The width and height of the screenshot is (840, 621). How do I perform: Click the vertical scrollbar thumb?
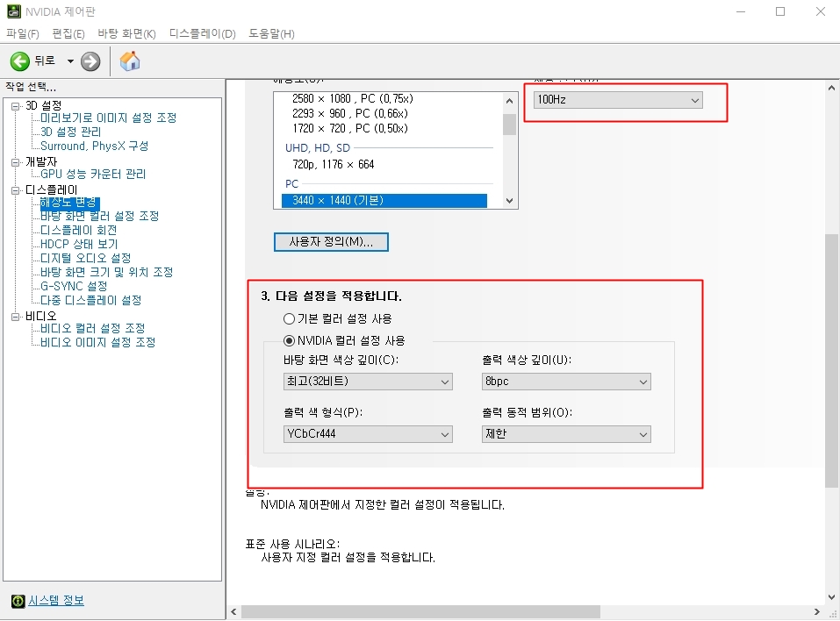point(831,360)
